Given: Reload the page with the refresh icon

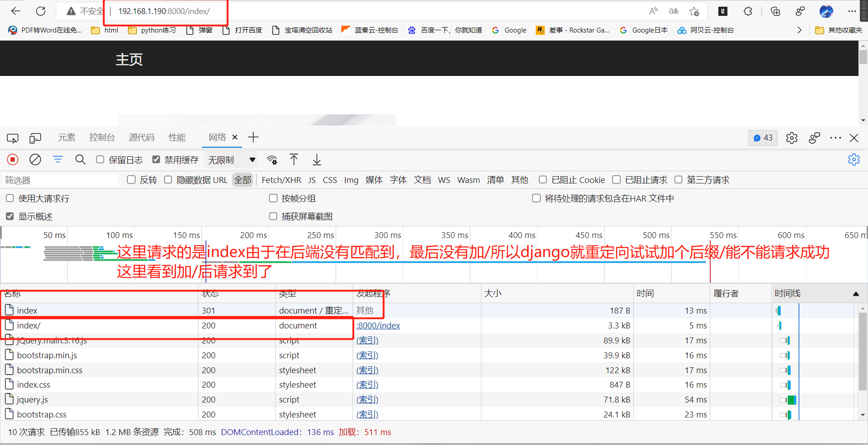Looking at the screenshot, I should coord(41,11).
